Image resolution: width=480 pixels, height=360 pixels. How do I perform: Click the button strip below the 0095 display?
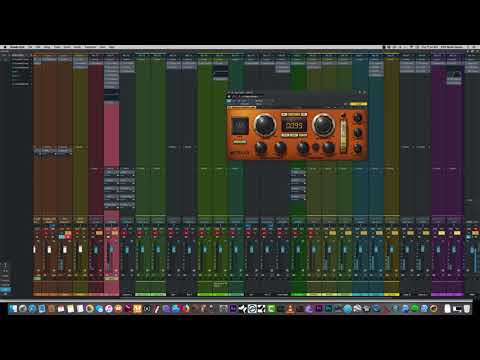(x=294, y=135)
